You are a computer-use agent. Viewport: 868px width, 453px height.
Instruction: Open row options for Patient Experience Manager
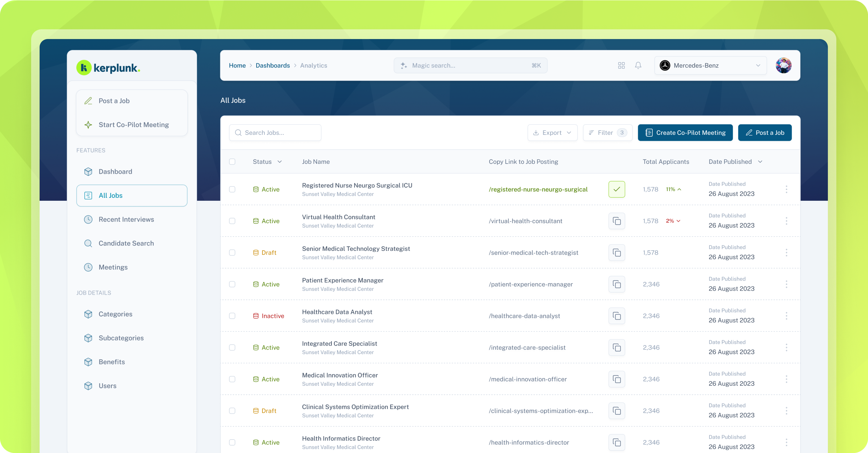tap(786, 284)
